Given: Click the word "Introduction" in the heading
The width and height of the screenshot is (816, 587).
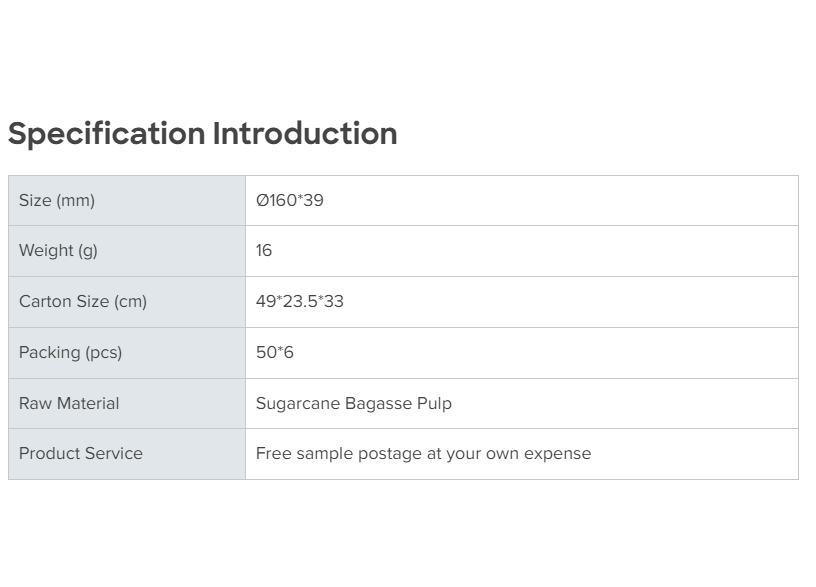Looking at the screenshot, I should point(304,134).
